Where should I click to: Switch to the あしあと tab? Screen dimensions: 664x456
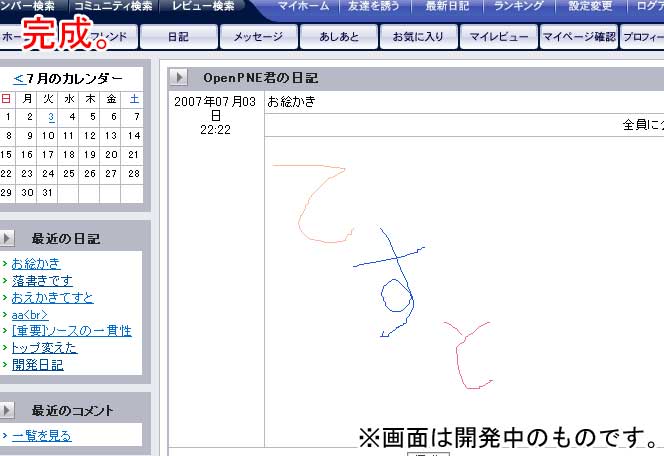tap(337, 38)
